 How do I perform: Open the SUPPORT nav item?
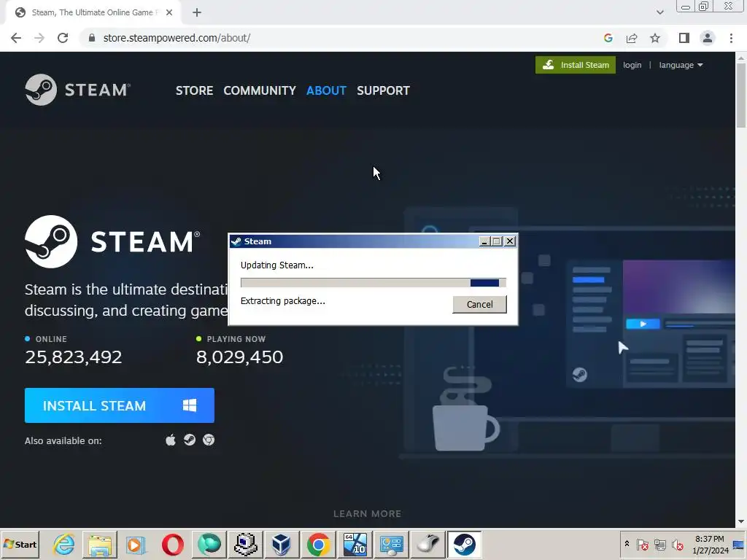point(383,90)
